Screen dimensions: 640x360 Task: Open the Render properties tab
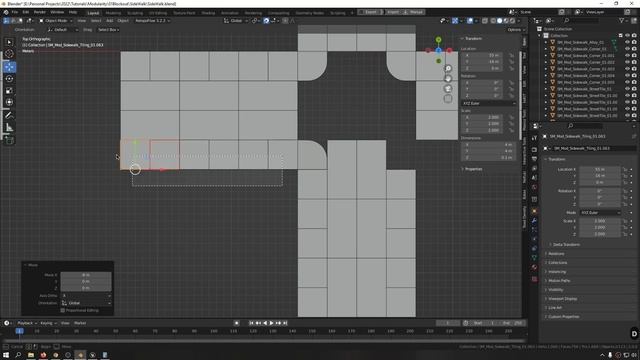click(534, 149)
